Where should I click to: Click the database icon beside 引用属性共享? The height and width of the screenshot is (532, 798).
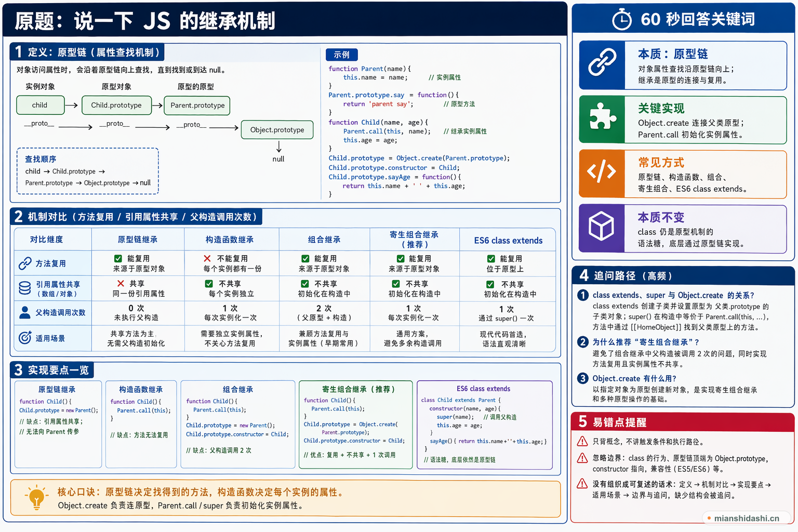pyautogui.click(x=25, y=288)
